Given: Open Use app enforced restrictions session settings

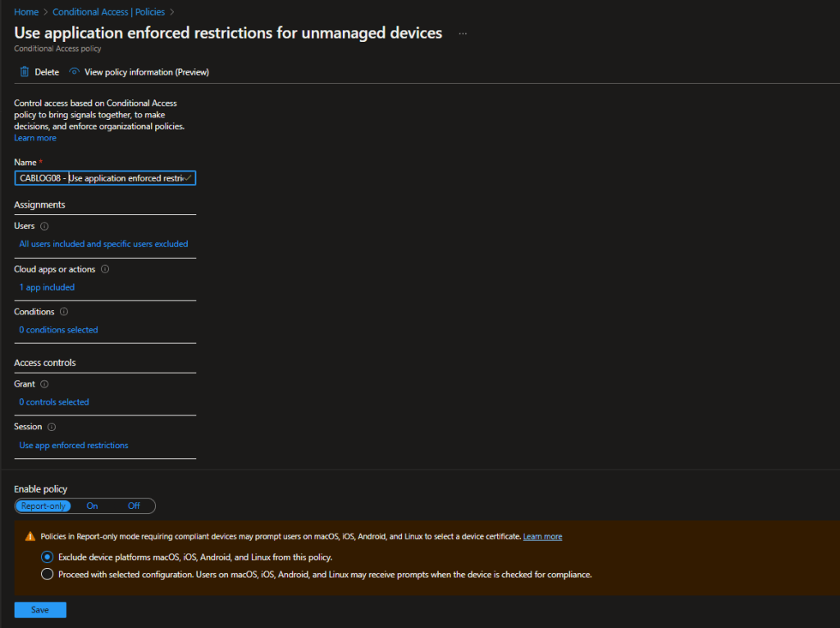Looking at the screenshot, I should [x=74, y=445].
